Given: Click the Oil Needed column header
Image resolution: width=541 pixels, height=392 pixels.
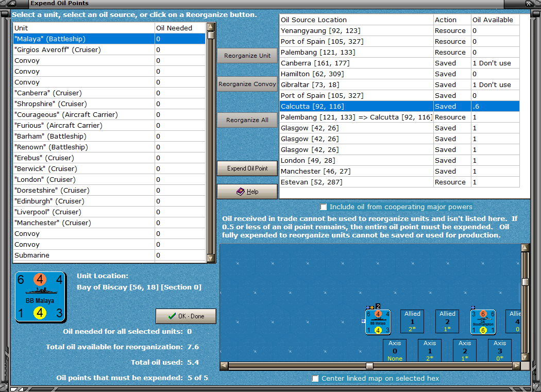Looking at the screenshot, I should point(180,28).
